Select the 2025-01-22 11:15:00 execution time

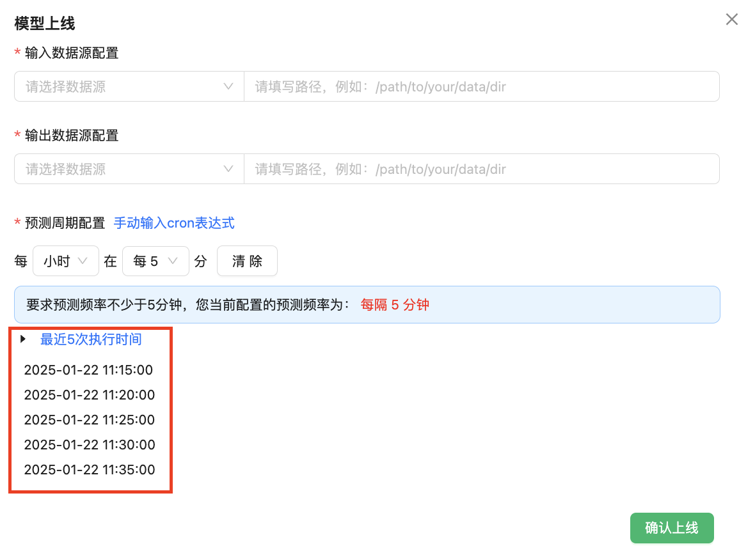tap(89, 370)
